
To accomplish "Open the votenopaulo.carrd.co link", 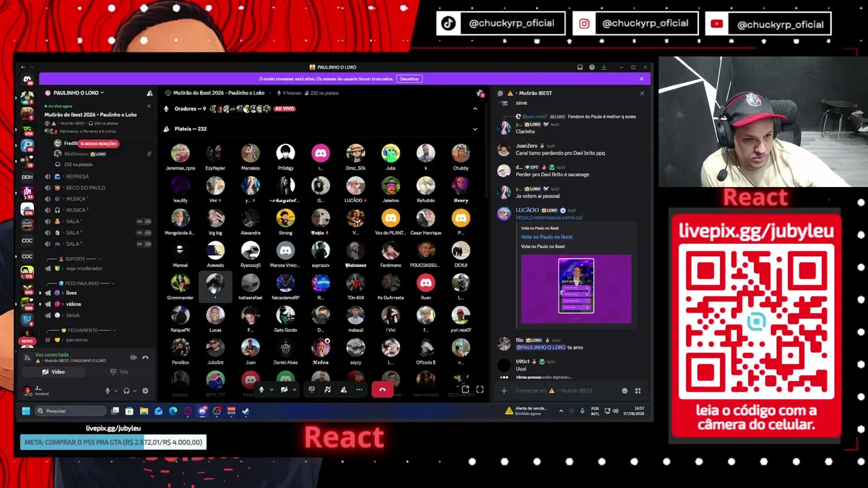I will tap(549, 218).
